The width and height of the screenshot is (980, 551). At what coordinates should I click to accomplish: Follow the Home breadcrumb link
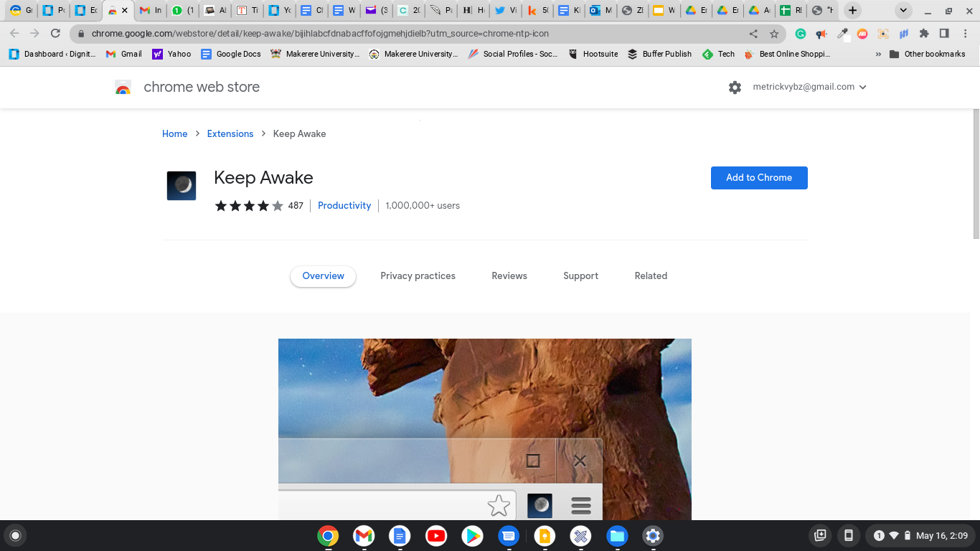coord(174,134)
